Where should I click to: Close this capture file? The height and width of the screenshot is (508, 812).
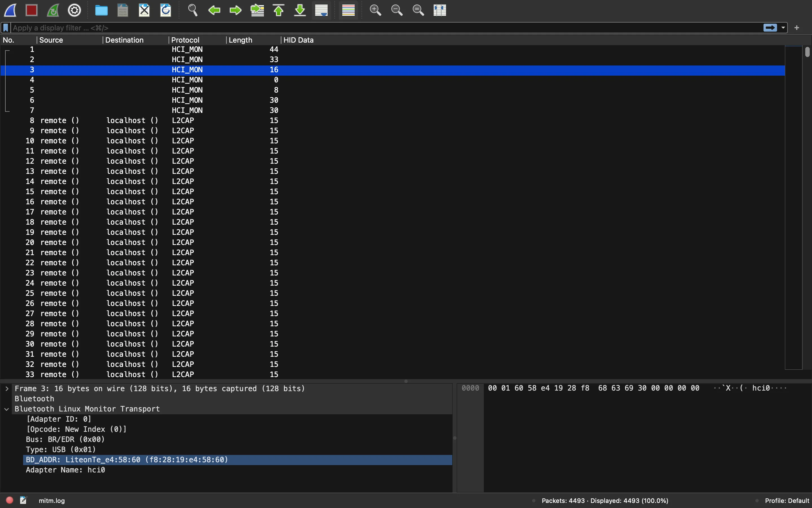[x=144, y=10]
